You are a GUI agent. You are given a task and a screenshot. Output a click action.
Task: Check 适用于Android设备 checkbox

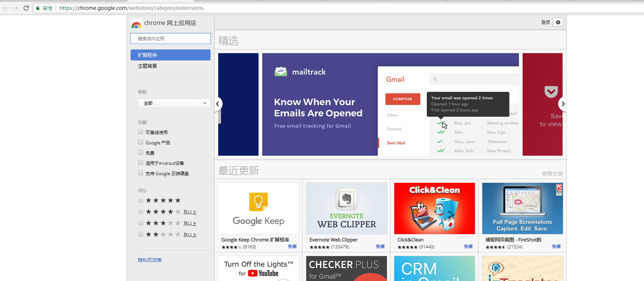(140, 163)
